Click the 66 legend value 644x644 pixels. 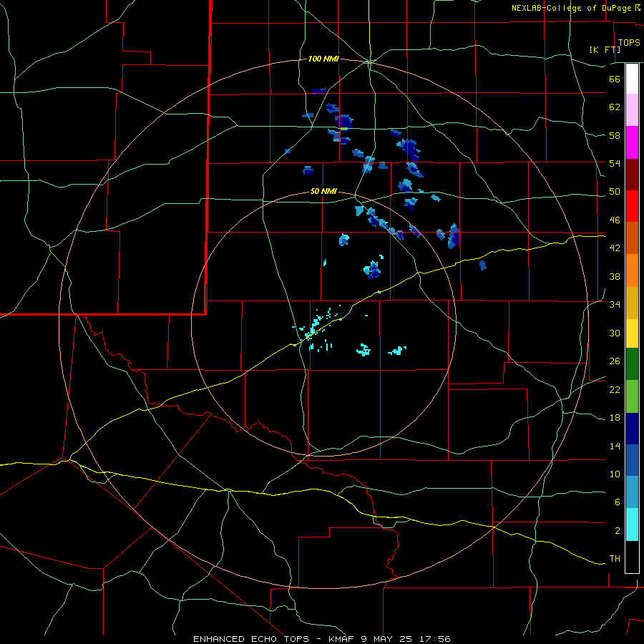615,79
